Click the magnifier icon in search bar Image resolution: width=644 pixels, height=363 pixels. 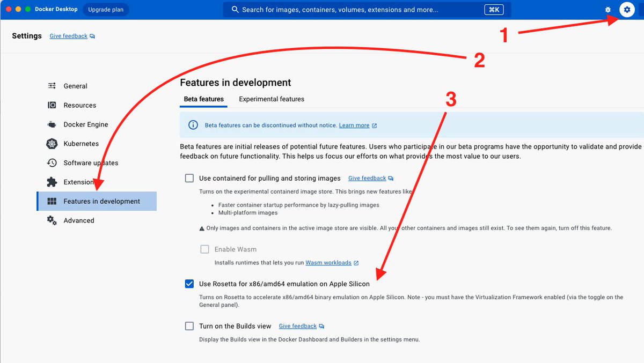pyautogui.click(x=235, y=10)
